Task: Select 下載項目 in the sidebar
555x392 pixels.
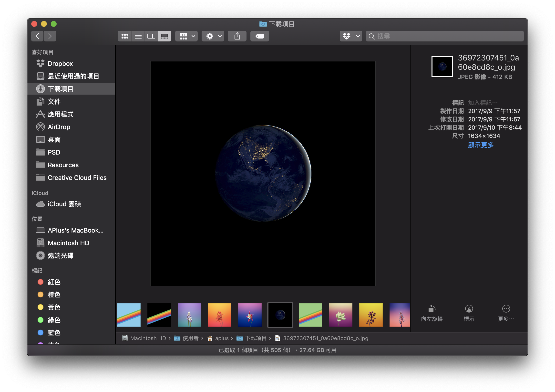Action: pyautogui.click(x=71, y=89)
